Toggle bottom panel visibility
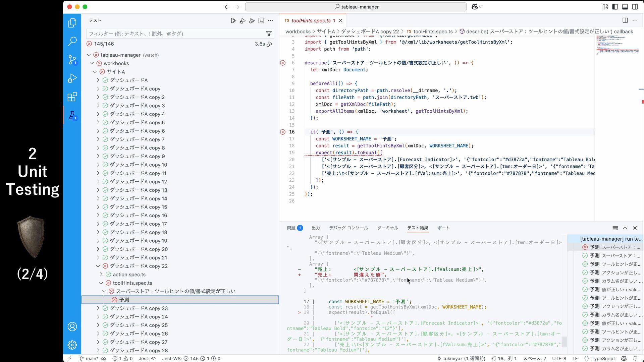This screenshot has height=362, width=644. [625, 7]
